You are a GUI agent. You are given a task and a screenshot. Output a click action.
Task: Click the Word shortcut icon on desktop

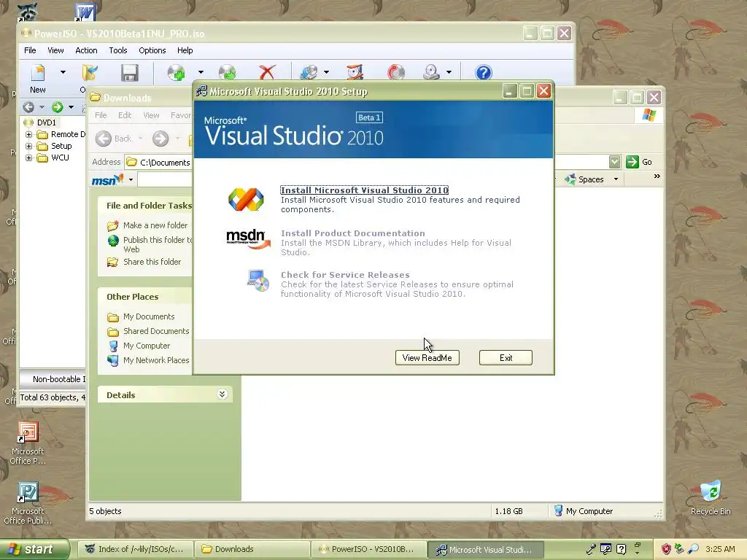pos(85,12)
